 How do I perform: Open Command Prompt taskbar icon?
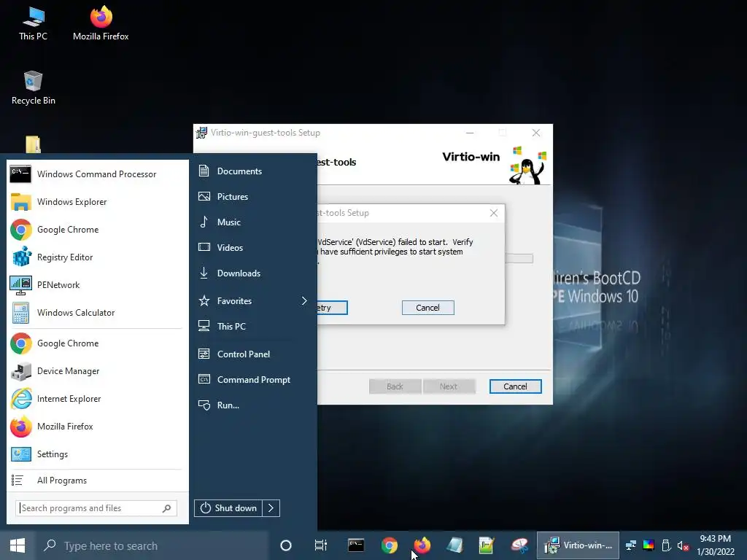pyautogui.click(x=356, y=545)
